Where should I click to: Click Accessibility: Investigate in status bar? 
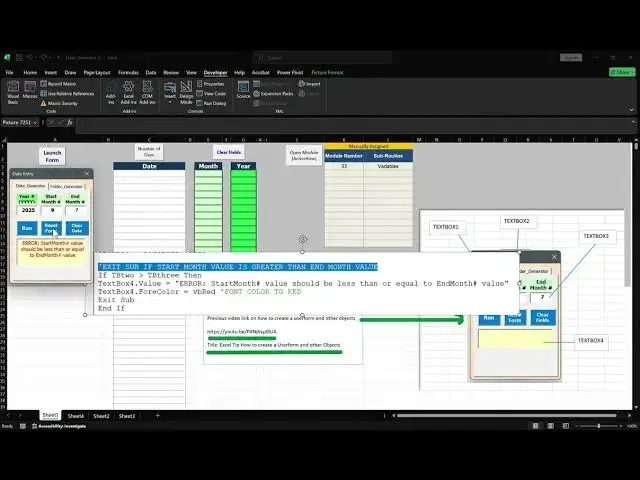(59, 426)
